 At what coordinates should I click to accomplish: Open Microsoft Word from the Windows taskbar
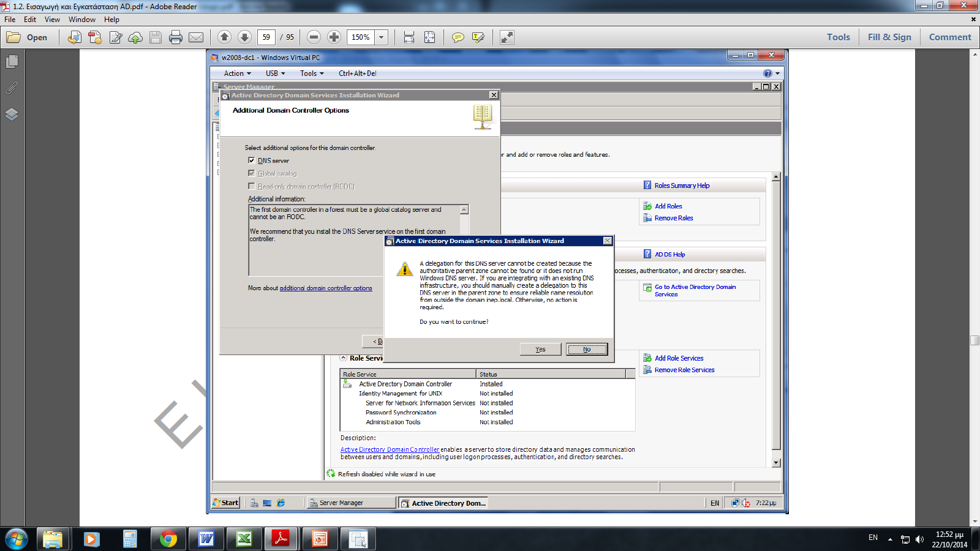pyautogui.click(x=206, y=539)
